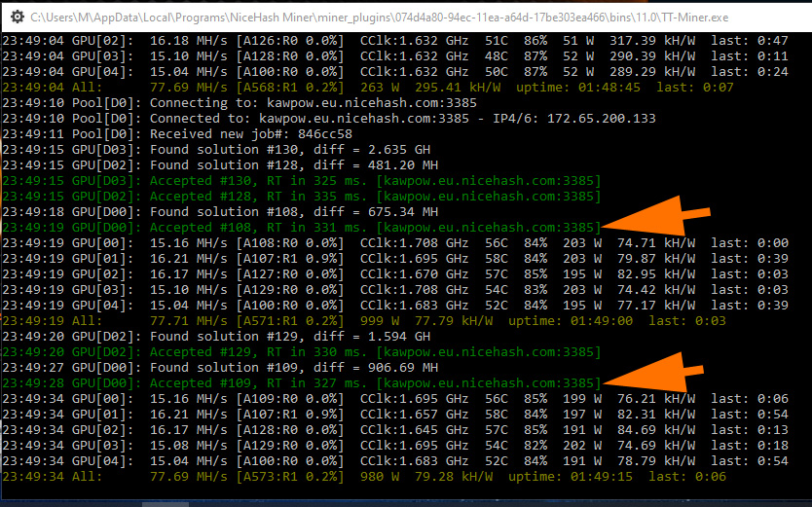Screen dimensions: 812x507
Task: Click the "Accepted #109, RT in 327 ms" line
Action: point(302,382)
